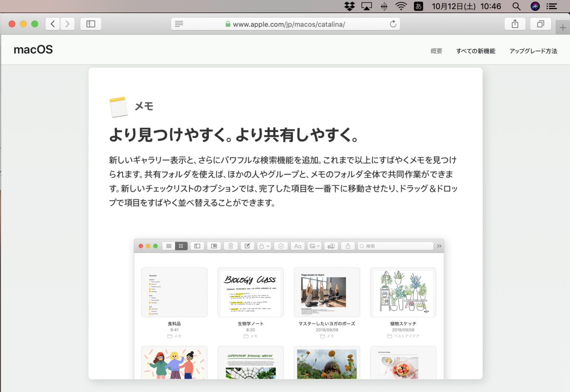Click the add collaborators icon in Notes
This screenshot has height=392, width=570.
pyautogui.click(x=331, y=246)
